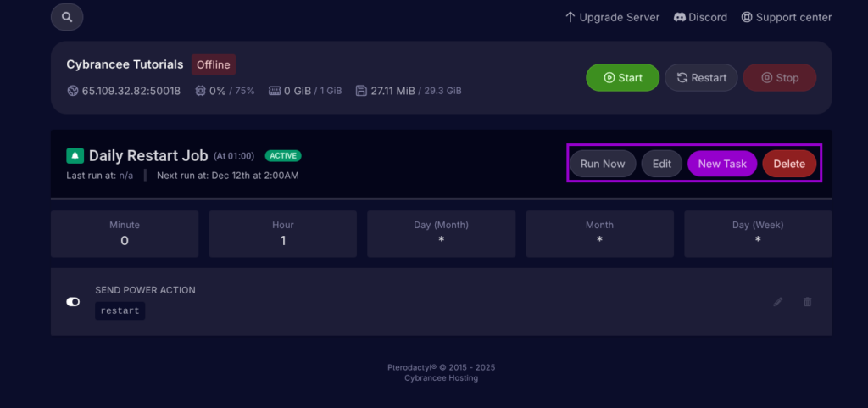Click the Stop server button
868x408 pixels.
tap(780, 77)
